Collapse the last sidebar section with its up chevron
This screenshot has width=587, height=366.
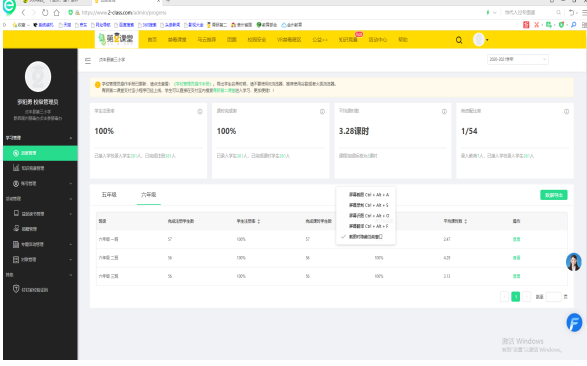pos(71,275)
